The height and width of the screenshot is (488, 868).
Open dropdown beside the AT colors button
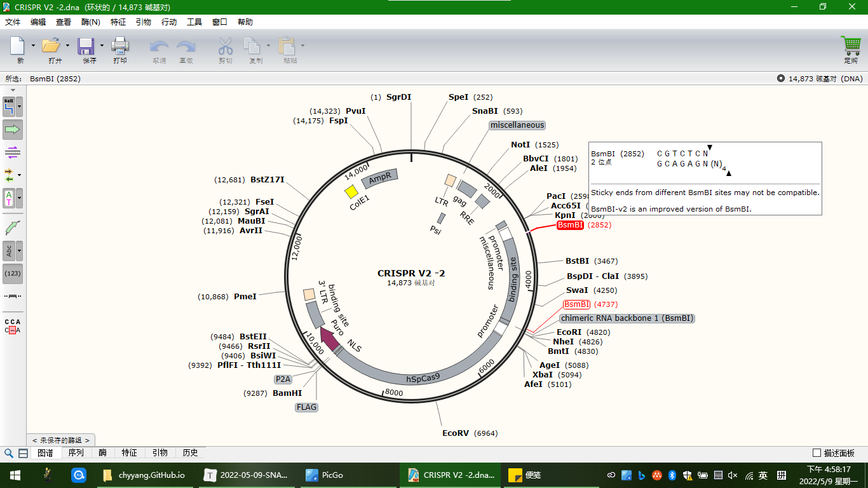(20, 198)
